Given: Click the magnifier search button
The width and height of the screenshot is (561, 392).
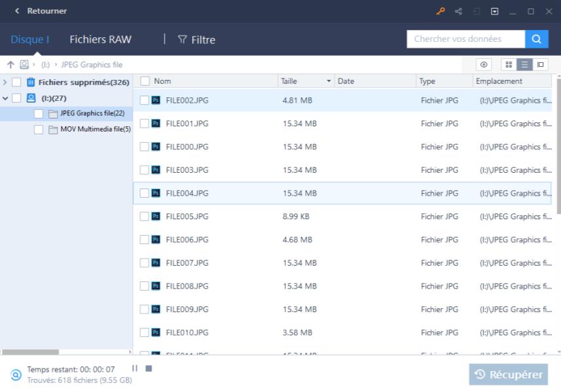Looking at the screenshot, I should [536, 39].
